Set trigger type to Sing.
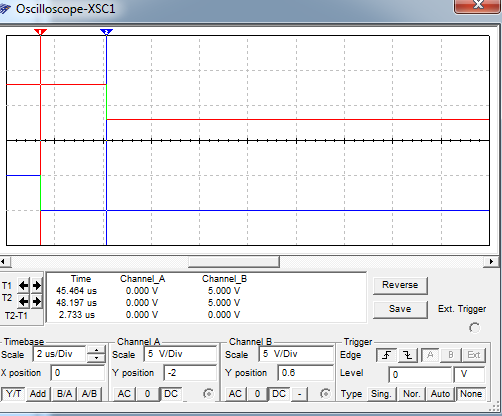 pos(381,394)
